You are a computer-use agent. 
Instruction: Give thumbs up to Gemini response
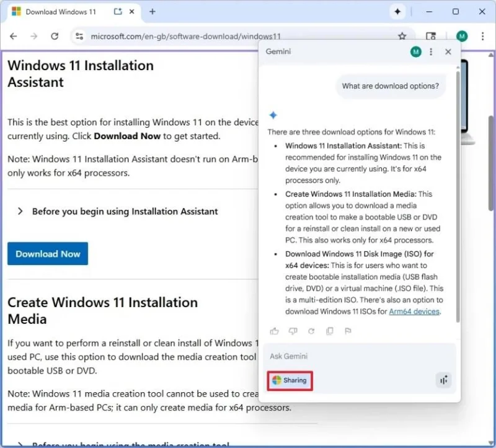(x=274, y=331)
